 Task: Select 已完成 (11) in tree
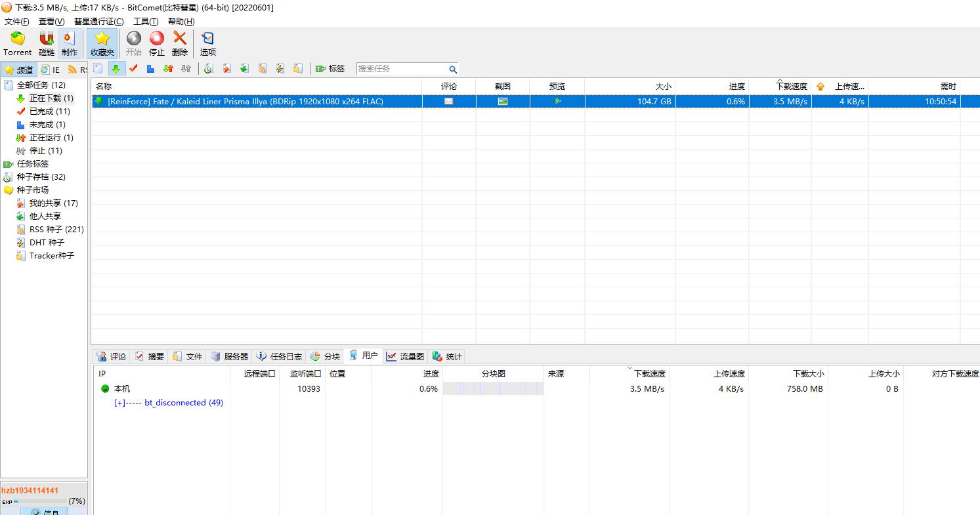pos(50,111)
